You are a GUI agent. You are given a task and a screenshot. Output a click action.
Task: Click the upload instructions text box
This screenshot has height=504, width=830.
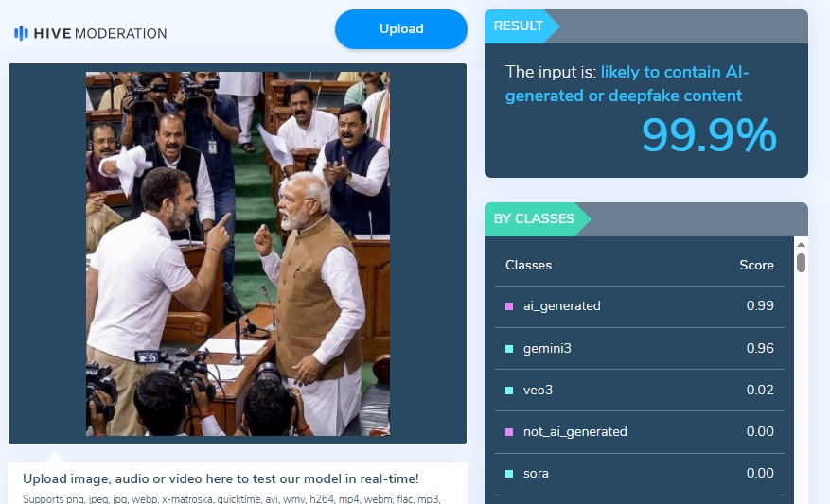[x=238, y=483]
